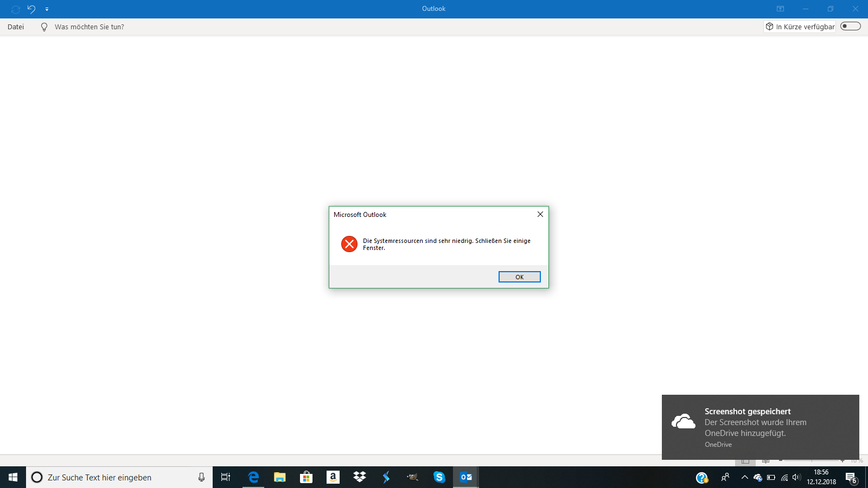Click the 'Screenshot gespeichert' OneDrive notification

761,427
